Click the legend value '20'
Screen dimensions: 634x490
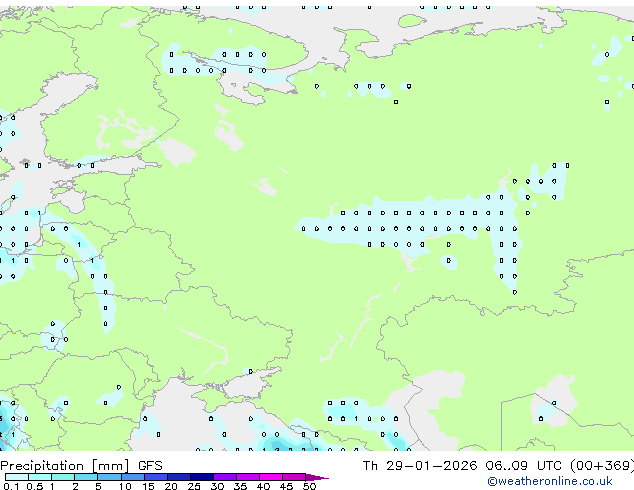tap(171, 486)
